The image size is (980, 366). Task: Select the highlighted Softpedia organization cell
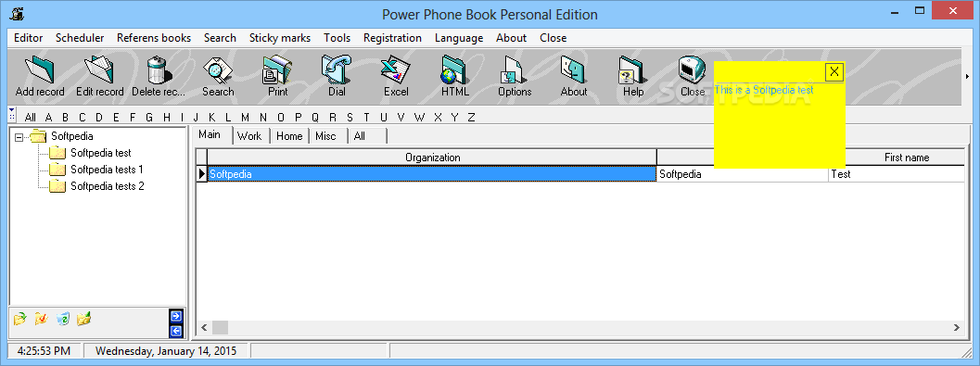(432, 174)
